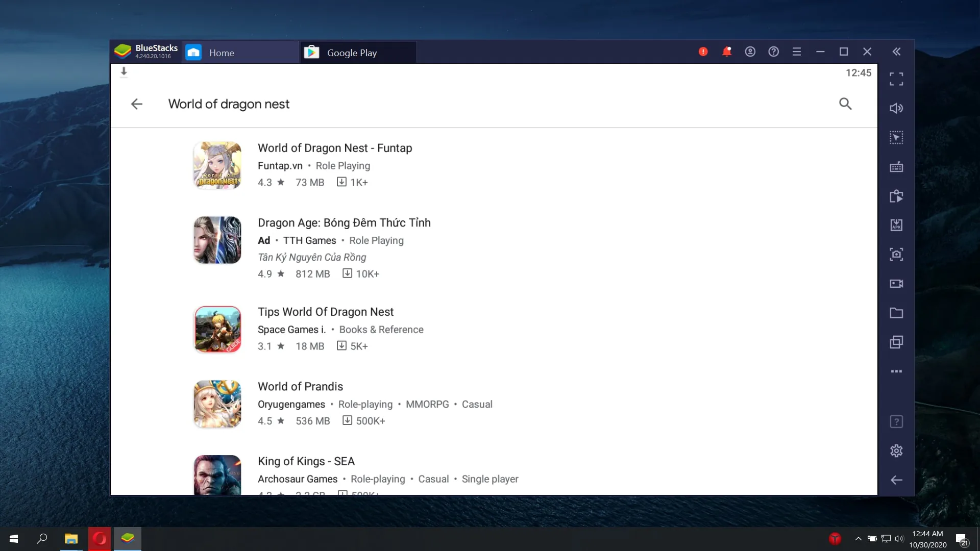The image size is (980, 551).
Task: Start screen recording with the video icon
Action: [x=896, y=284]
